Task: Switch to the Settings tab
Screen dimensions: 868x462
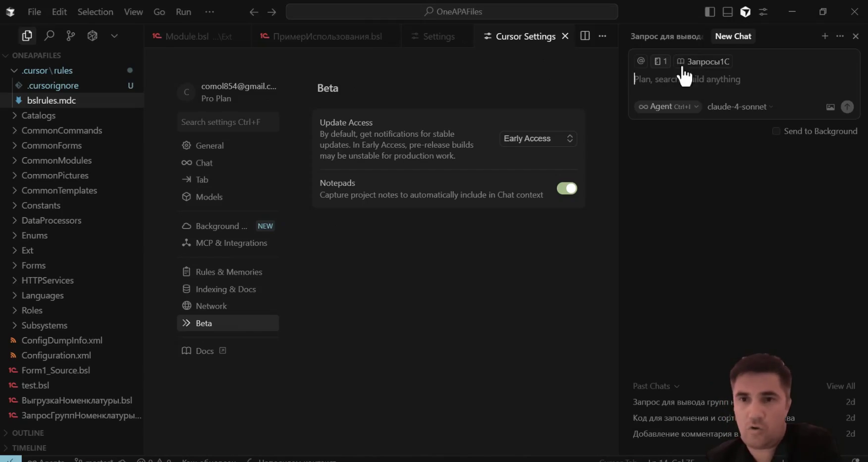Action: (x=438, y=36)
